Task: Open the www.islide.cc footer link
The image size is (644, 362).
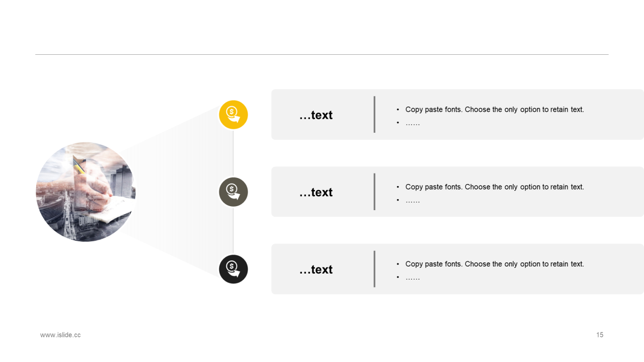Action: pos(60,335)
